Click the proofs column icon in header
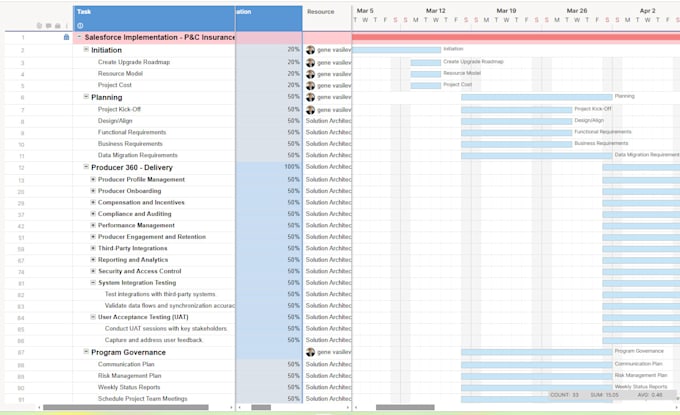This screenshot has height=415, width=680. coord(57,26)
